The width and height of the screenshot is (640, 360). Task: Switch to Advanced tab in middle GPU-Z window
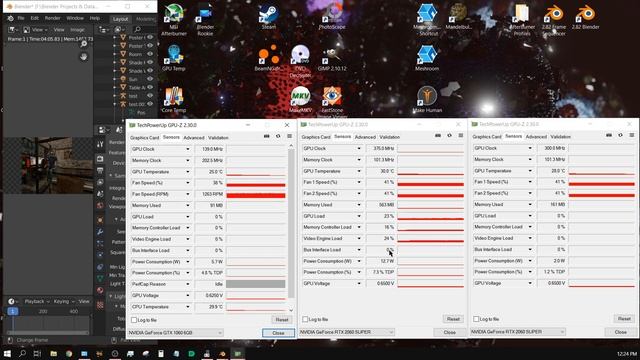pyautogui.click(x=365, y=137)
